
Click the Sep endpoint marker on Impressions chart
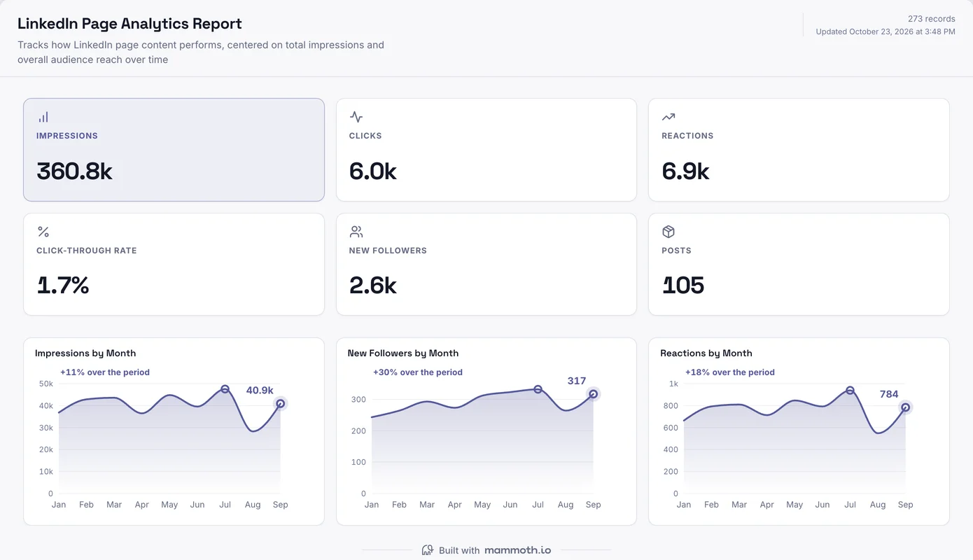280,403
